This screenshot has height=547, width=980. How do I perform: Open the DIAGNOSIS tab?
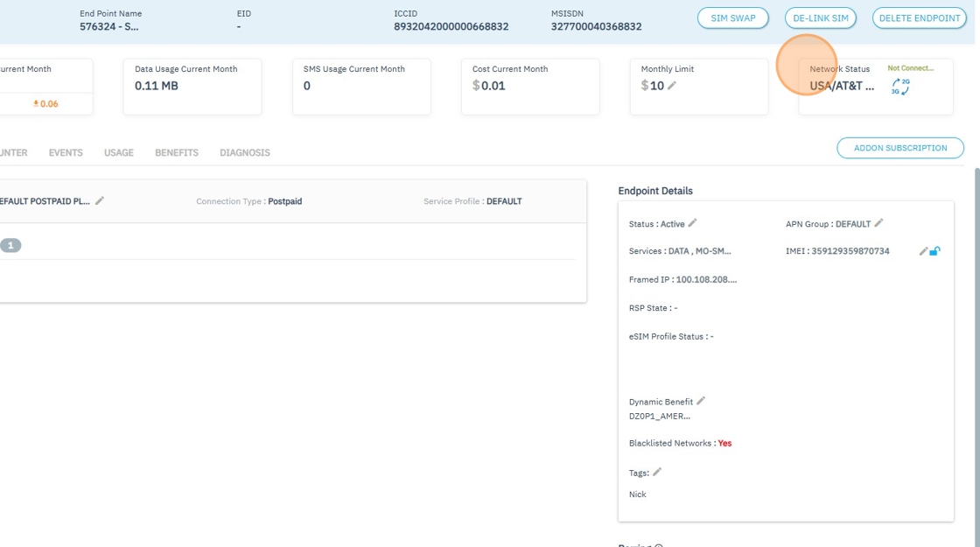pyautogui.click(x=245, y=152)
